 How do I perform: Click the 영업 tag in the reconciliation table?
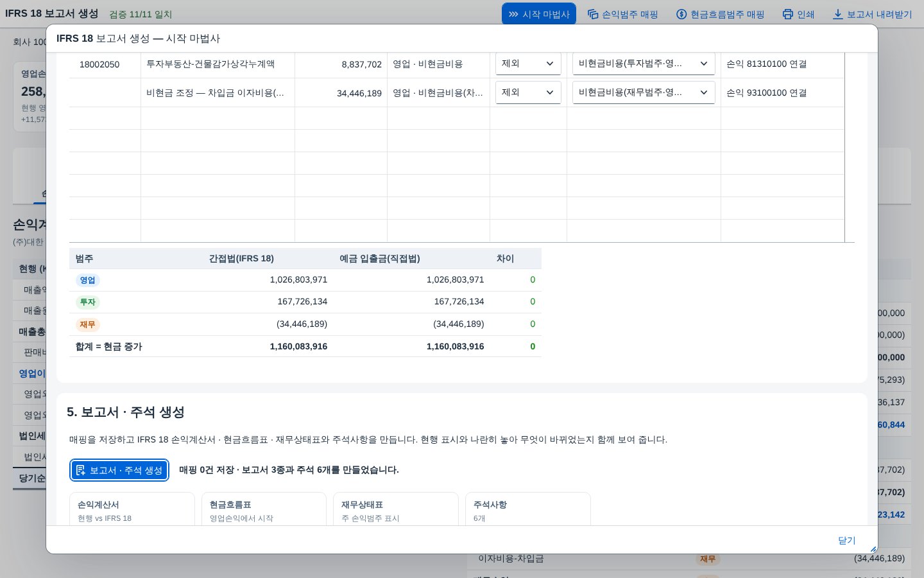pos(88,280)
